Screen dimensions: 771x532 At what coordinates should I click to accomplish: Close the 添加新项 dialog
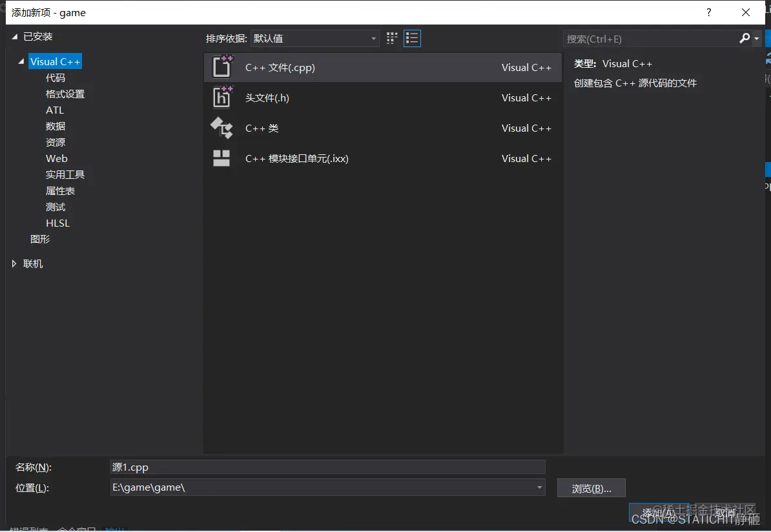point(745,12)
